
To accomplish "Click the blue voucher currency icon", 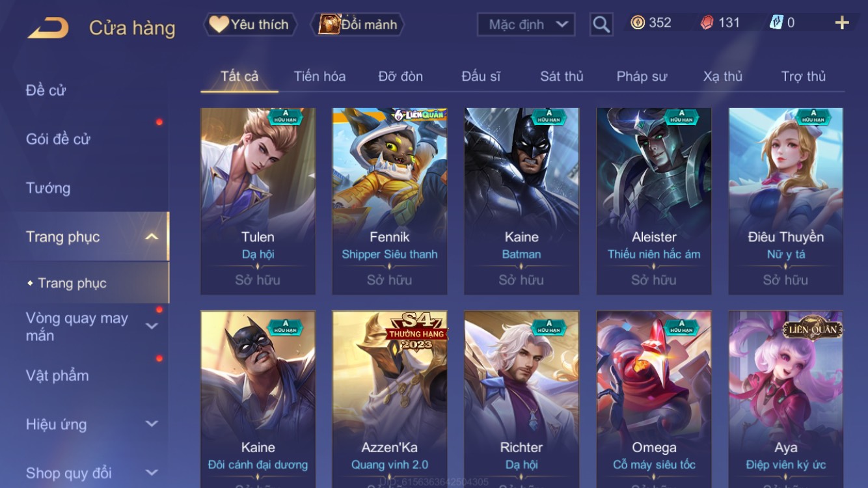I will point(776,23).
